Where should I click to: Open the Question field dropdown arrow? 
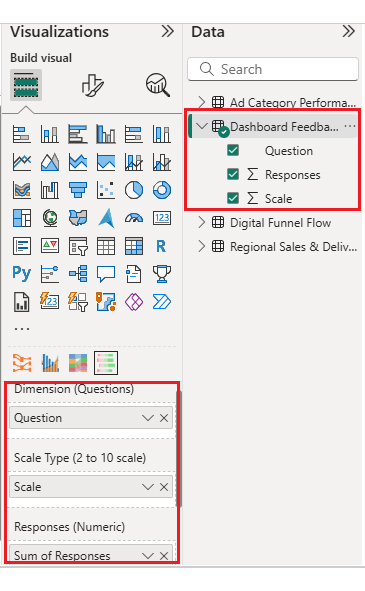coord(148,418)
